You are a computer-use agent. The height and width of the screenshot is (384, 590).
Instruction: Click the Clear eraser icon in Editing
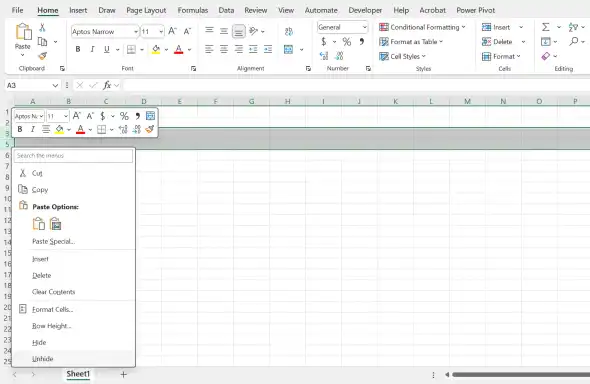(x=546, y=56)
